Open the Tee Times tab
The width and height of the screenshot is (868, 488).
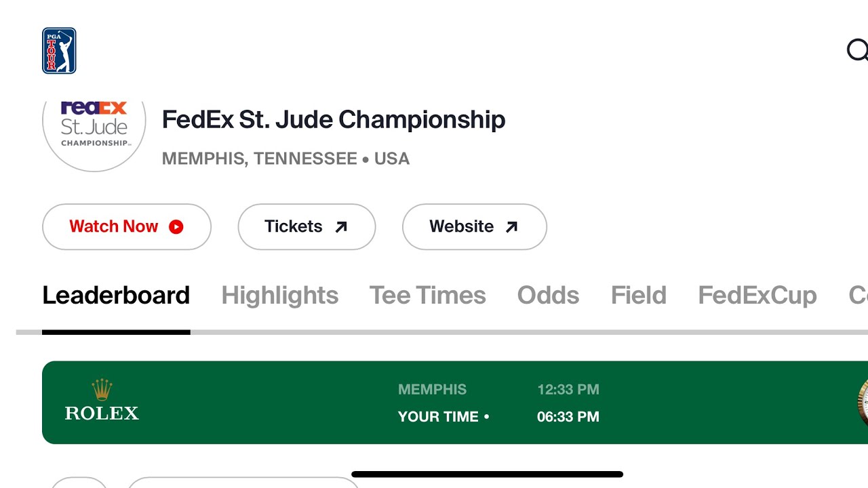[427, 296]
